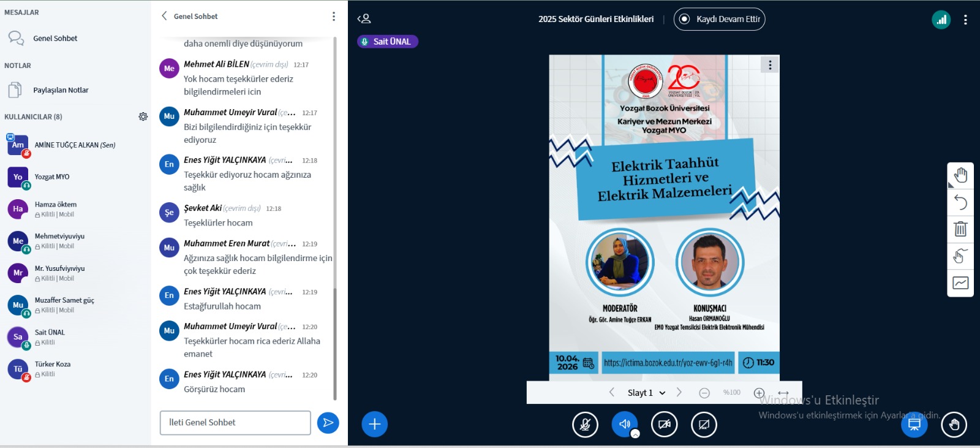Viewport: 980px width, 448px height.
Task: Open the user list settings gear
Action: [x=143, y=116]
